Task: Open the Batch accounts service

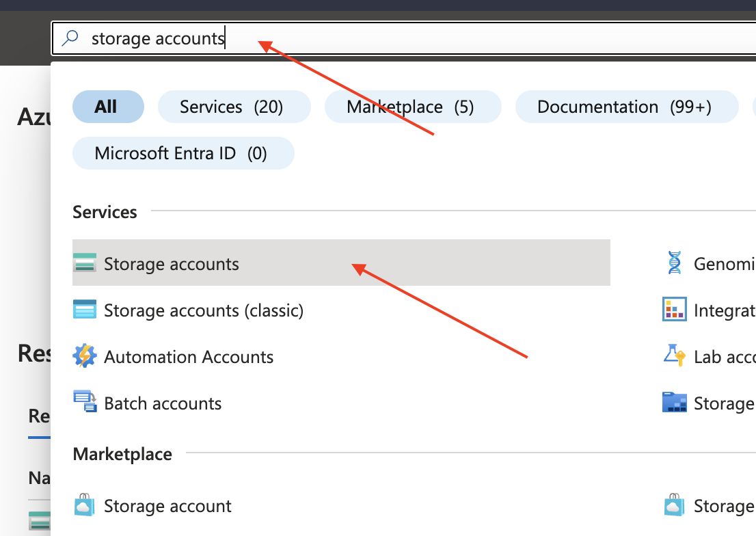Action: coord(163,403)
